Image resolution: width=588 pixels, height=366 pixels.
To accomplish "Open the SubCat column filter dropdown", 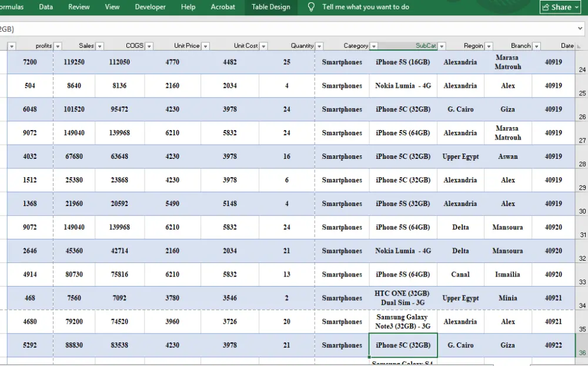I will click(x=442, y=46).
